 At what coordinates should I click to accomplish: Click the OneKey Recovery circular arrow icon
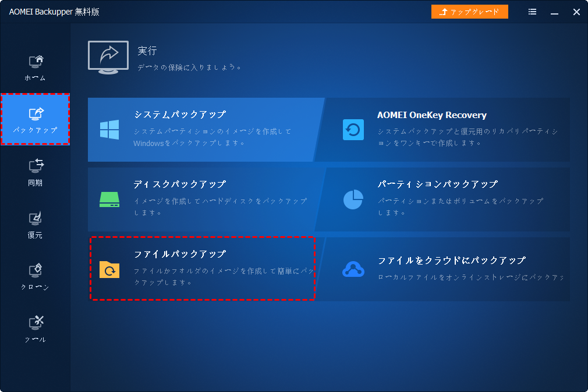pos(353,130)
